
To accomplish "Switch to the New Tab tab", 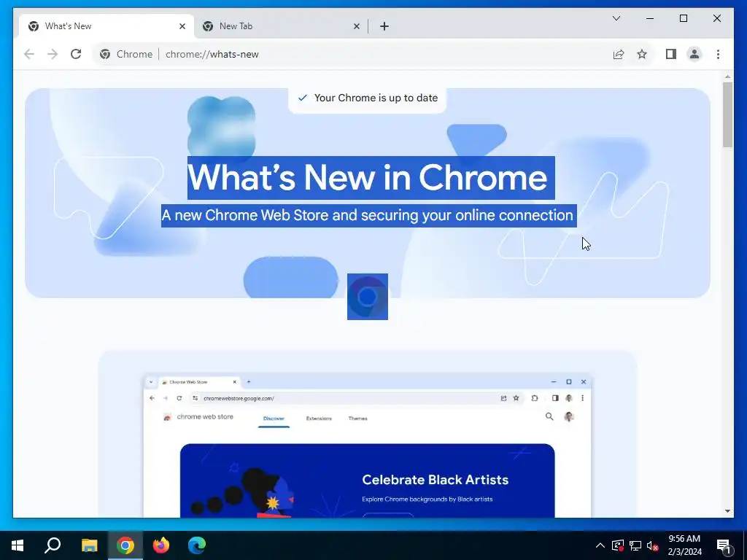I will click(281, 26).
